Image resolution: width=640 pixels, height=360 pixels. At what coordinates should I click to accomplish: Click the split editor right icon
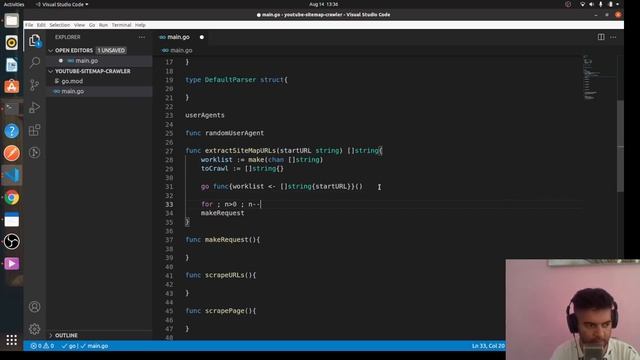tap(601, 37)
